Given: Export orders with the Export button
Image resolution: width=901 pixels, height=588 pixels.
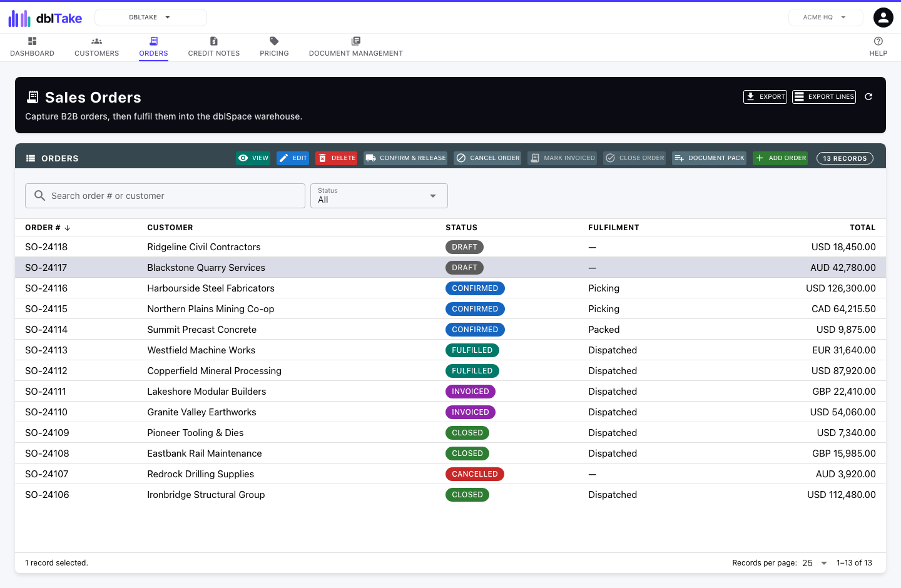Looking at the screenshot, I should 765,97.
